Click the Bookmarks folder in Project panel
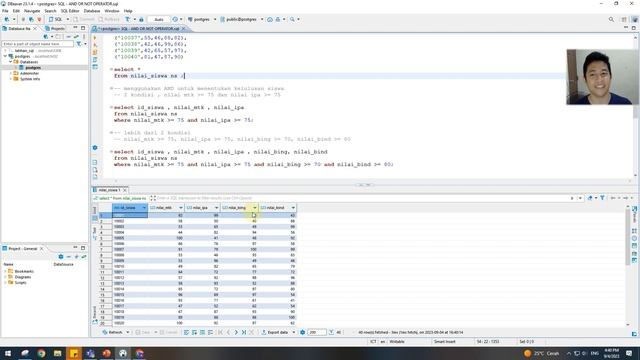This screenshot has height=360, width=640. click(x=24, y=271)
